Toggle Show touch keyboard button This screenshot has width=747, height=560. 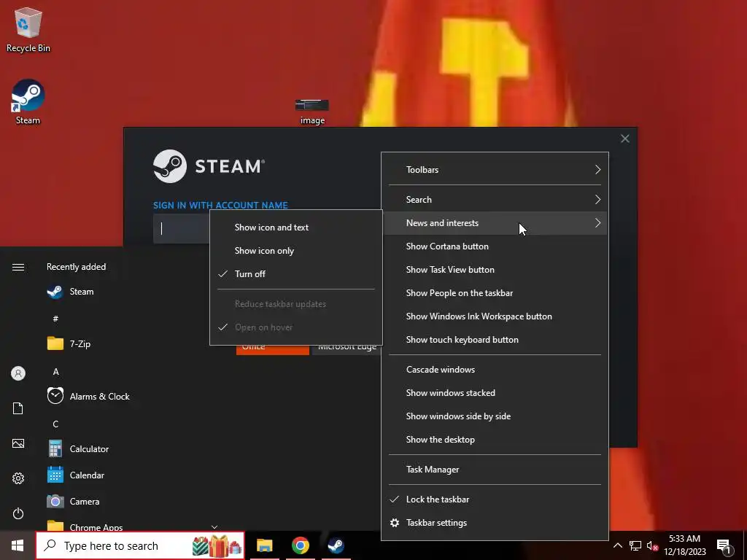tap(495, 340)
